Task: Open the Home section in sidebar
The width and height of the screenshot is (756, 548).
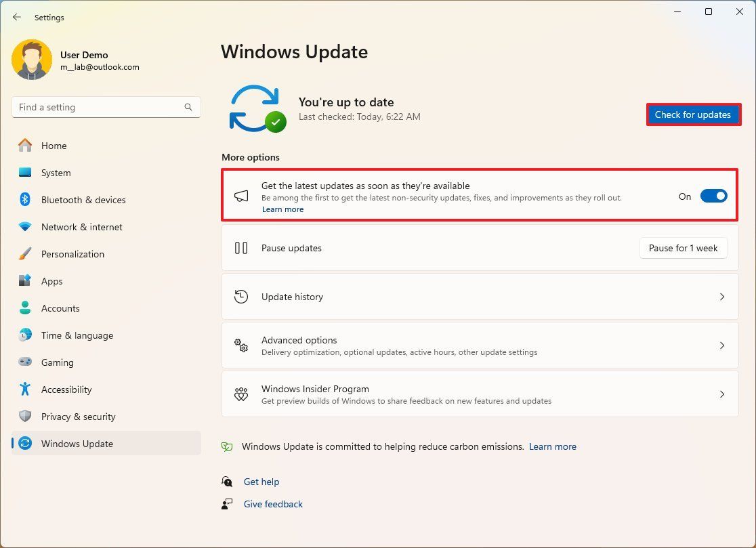Action: coord(54,146)
